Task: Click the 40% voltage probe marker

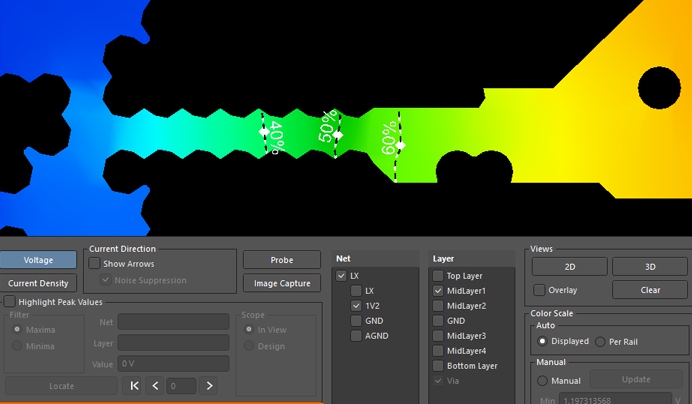Action: point(265,132)
